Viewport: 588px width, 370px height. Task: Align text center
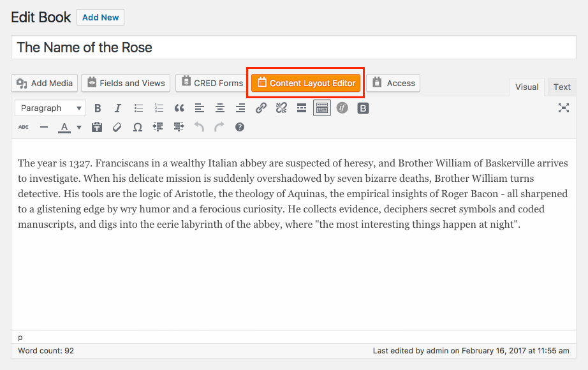tap(220, 108)
